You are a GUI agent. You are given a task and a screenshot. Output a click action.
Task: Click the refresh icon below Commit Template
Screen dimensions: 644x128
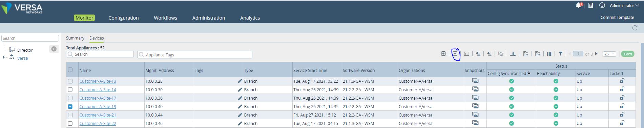[x=635, y=28]
